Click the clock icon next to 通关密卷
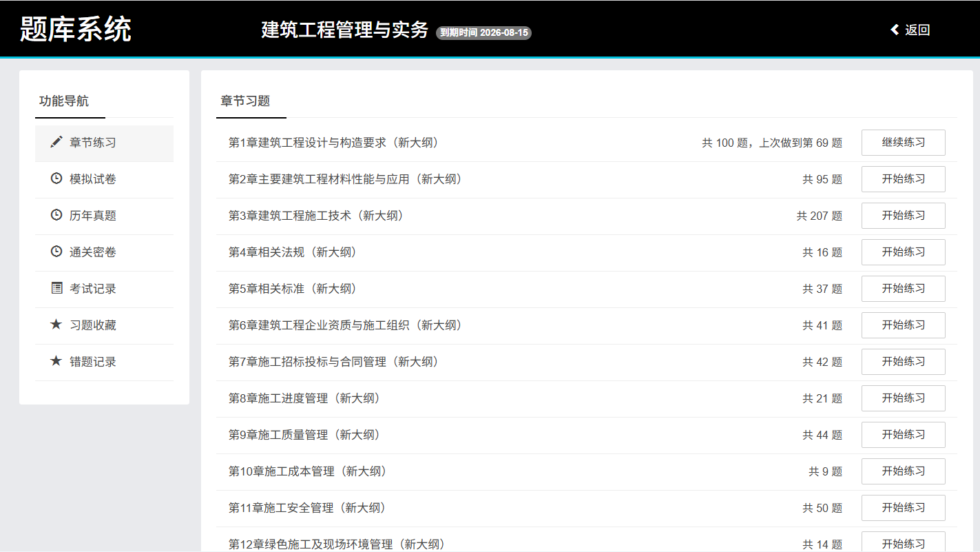Viewport: 980px width, 552px height. (x=56, y=252)
